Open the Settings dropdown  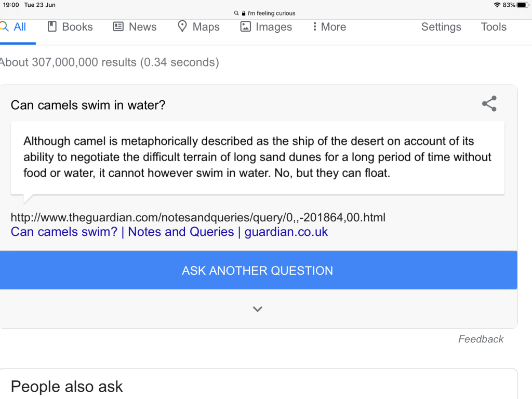pos(441,26)
